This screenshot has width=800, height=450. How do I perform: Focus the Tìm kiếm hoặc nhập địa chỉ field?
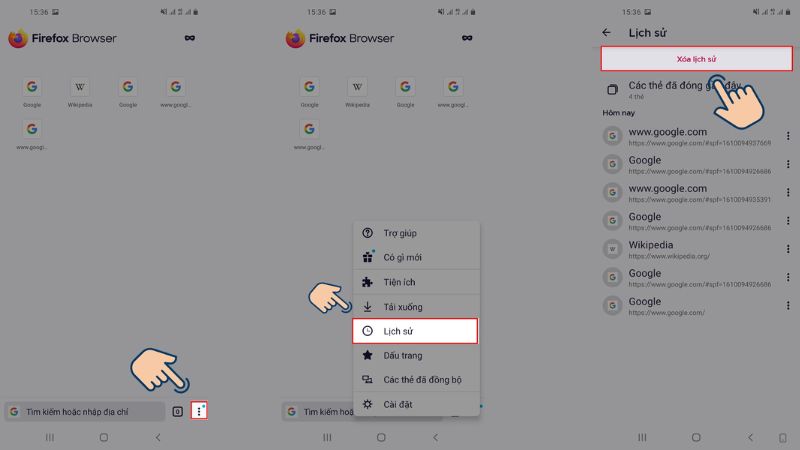[85, 412]
